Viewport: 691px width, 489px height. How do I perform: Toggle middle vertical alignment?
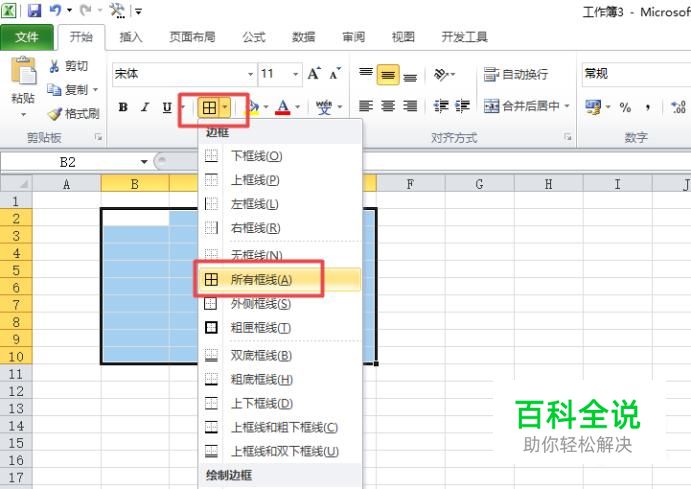(x=388, y=74)
